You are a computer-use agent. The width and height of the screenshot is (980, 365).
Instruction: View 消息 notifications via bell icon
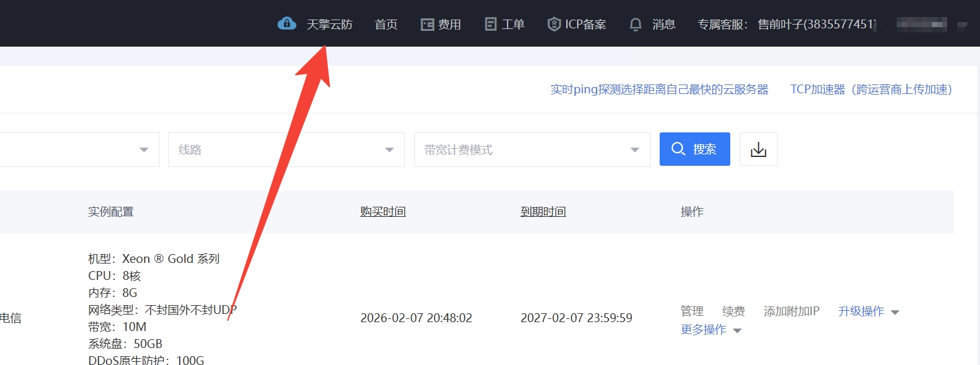pos(636,25)
